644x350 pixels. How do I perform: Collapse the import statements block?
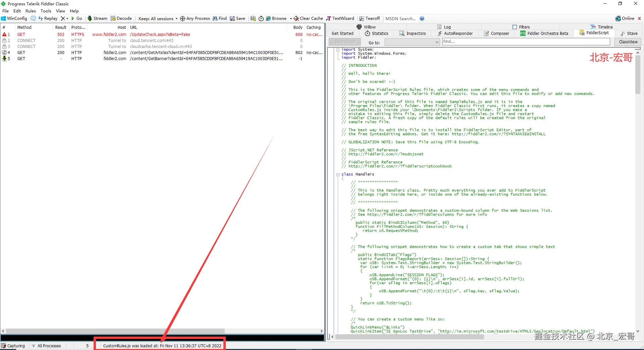pyautogui.click(x=338, y=50)
